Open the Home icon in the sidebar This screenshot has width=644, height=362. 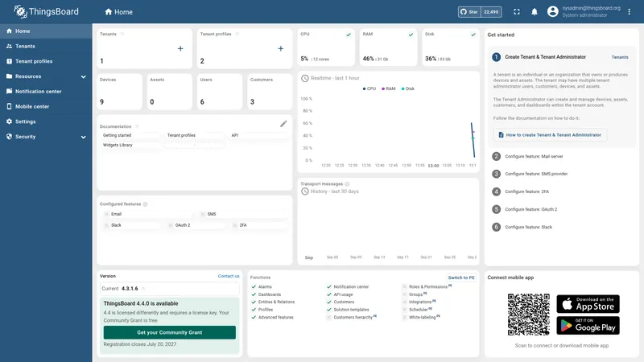click(x=9, y=31)
